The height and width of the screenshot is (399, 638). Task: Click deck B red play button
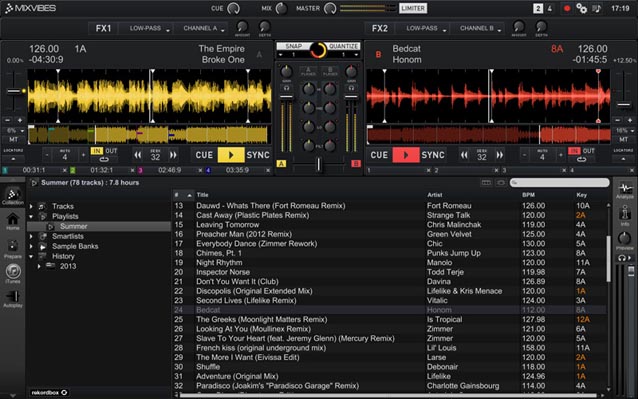405,155
